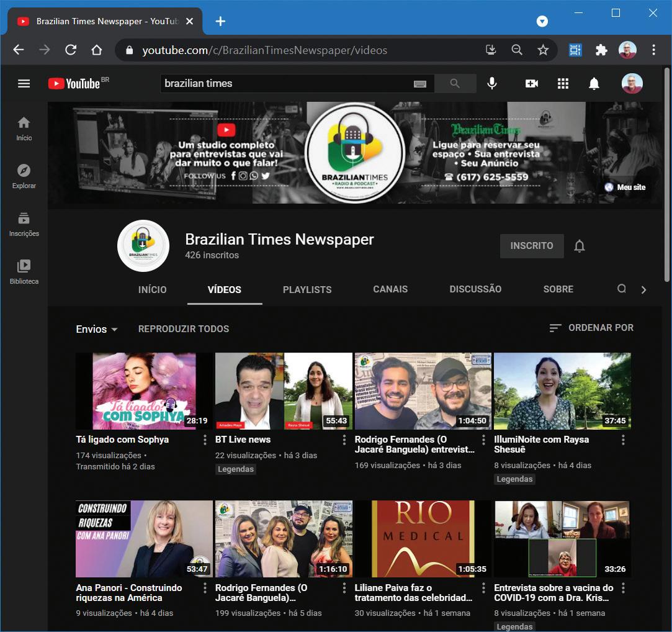Expand the Envios dropdown
The image size is (672, 632).
tap(97, 329)
